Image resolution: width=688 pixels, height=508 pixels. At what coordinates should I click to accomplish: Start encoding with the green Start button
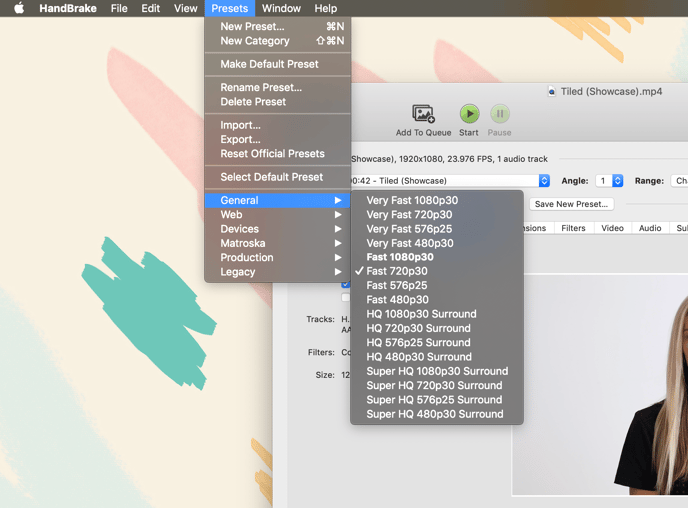(469, 114)
